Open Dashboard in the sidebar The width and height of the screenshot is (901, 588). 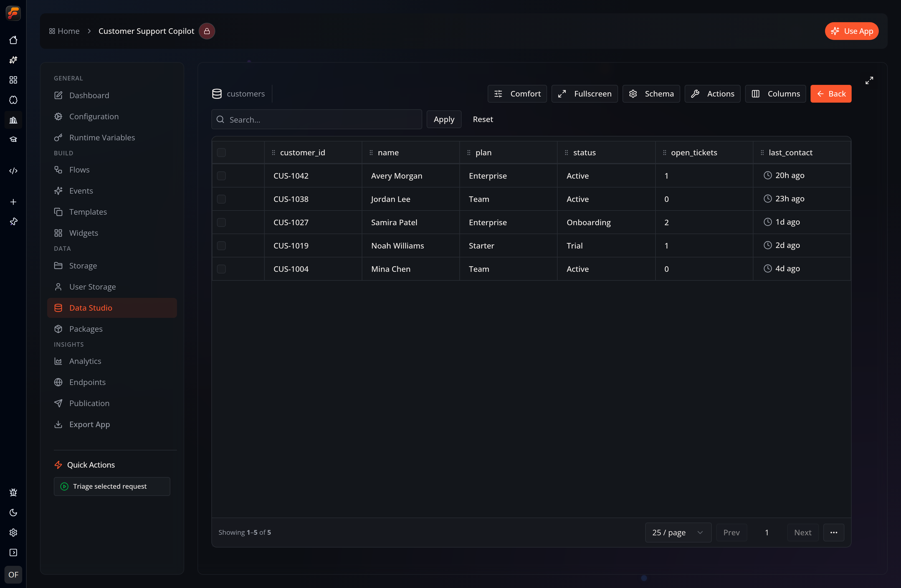click(x=112, y=95)
